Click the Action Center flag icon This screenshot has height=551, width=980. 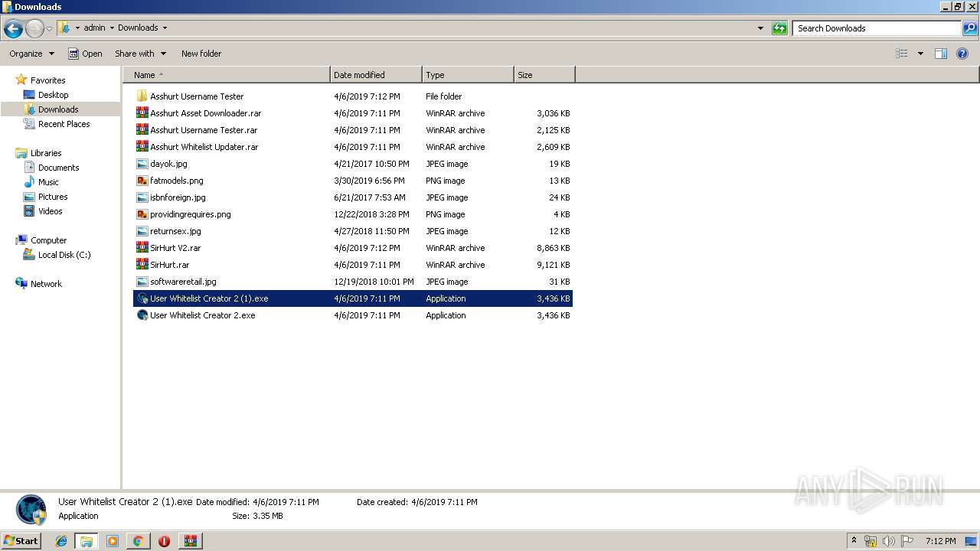(x=907, y=541)
